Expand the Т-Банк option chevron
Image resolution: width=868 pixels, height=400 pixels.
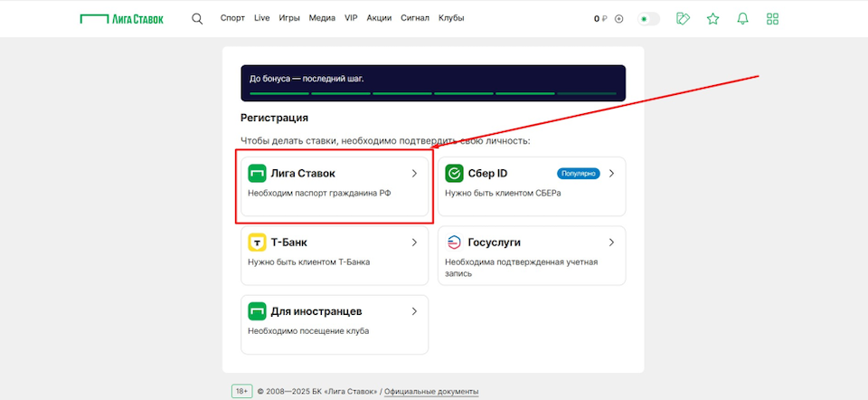[414, 243]
